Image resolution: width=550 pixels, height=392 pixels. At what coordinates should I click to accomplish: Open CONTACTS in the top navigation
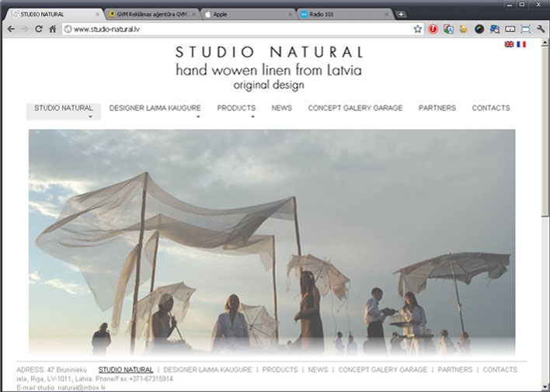tap(491, 108)
